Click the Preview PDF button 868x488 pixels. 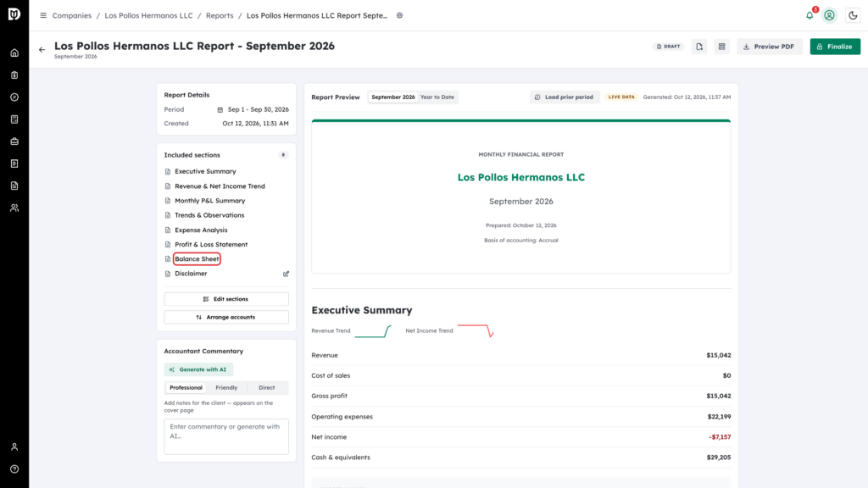770,47
